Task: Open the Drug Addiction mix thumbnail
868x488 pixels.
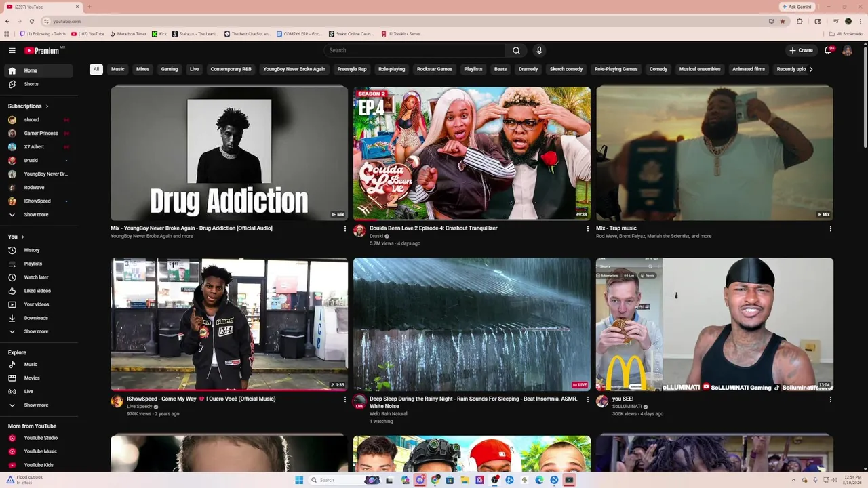Action: [x=229, y=152]
